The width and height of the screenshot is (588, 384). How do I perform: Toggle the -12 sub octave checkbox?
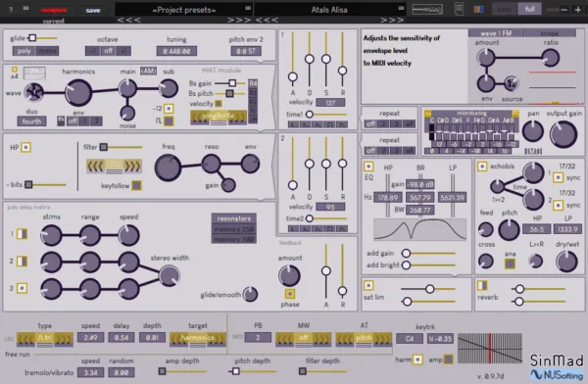(169, 109)
